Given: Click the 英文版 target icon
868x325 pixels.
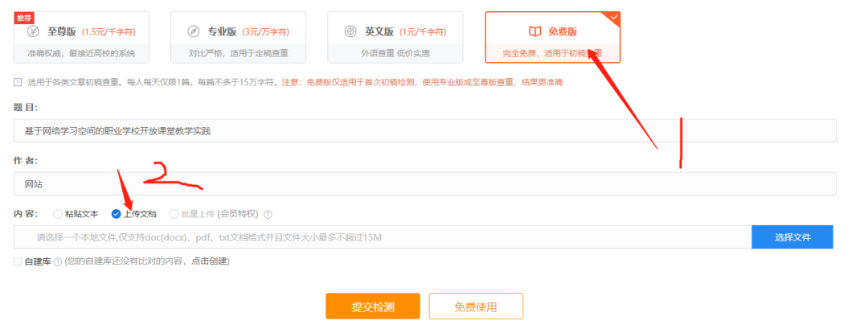Looking at the screenshot, I should click(x=350, y=31).
